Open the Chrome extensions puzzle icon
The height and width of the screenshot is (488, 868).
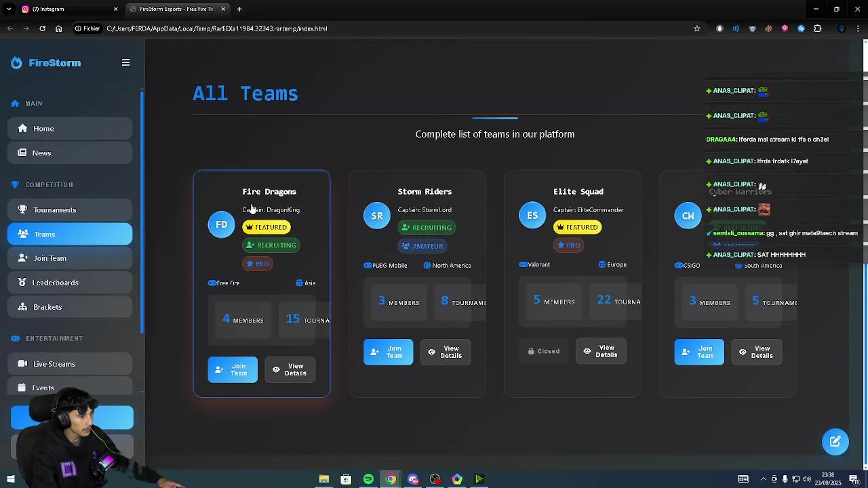coord(817,28)
